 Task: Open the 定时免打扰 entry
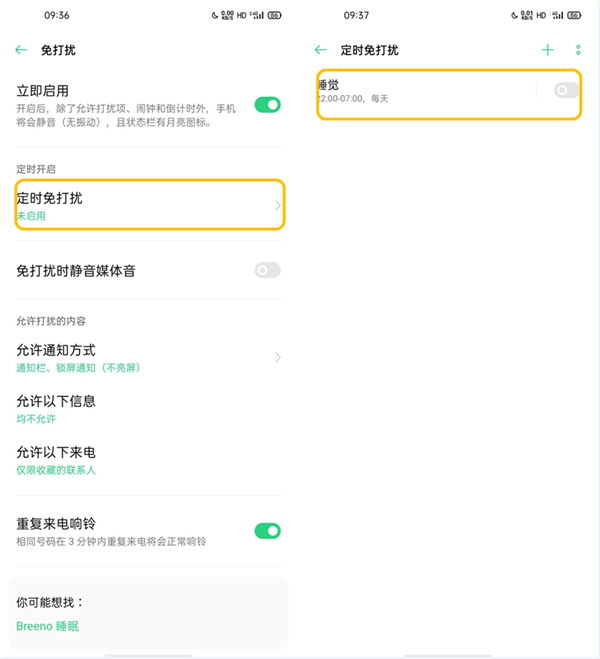coord(140,205)
